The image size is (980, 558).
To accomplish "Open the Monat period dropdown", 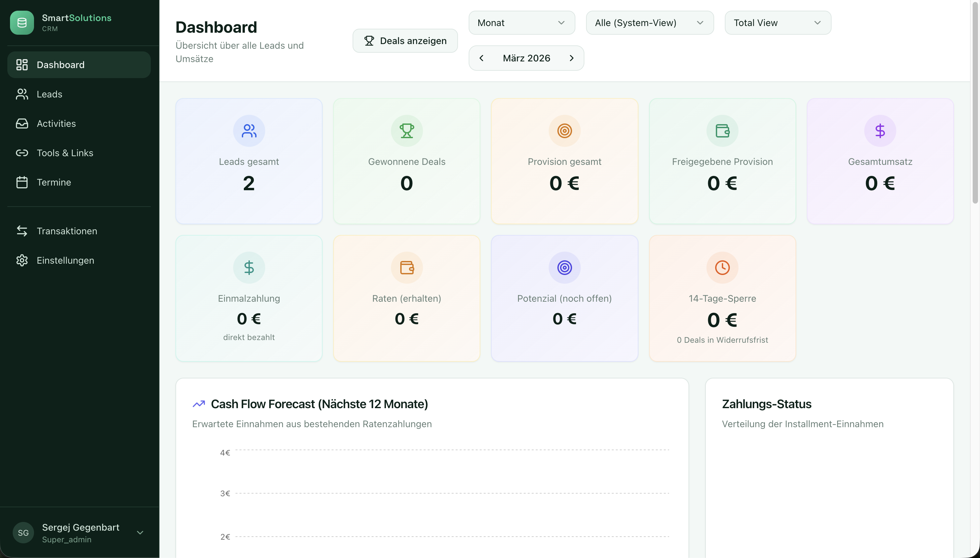I will coord(522,23).
